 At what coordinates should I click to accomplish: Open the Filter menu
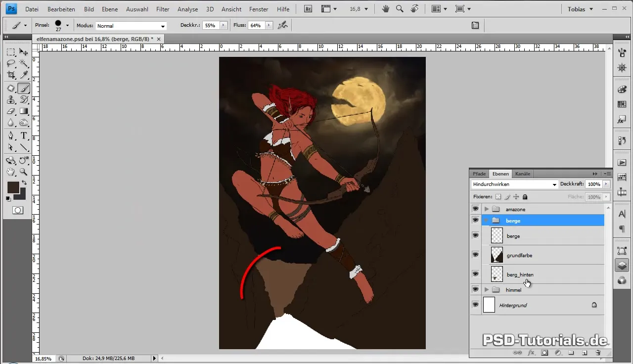pos(163,9)
